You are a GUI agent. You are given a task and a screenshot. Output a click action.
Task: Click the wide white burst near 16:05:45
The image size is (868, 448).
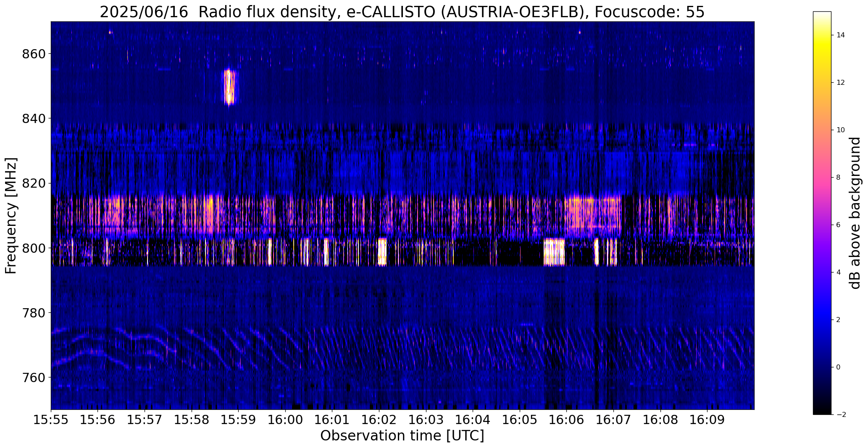click(x=554, y=252)
